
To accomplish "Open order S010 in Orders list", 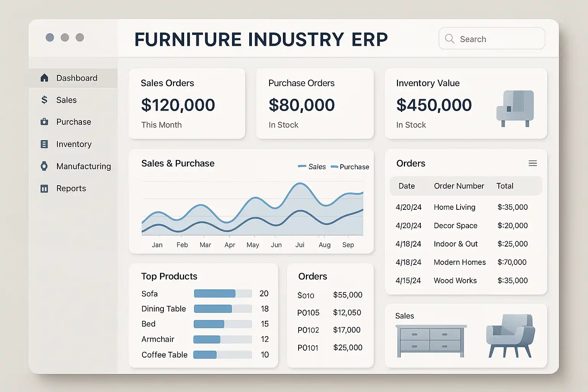I will tap(306, 295).
